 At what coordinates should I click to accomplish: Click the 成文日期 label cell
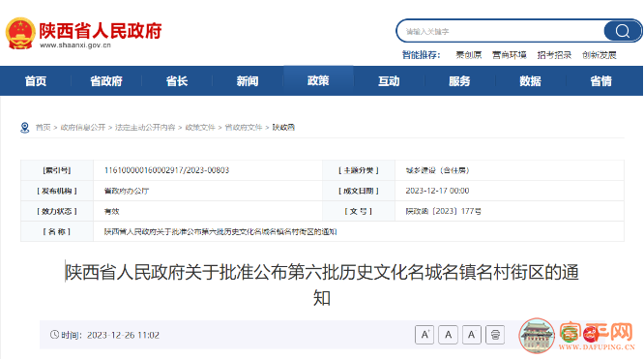click(x=359, y=191)
